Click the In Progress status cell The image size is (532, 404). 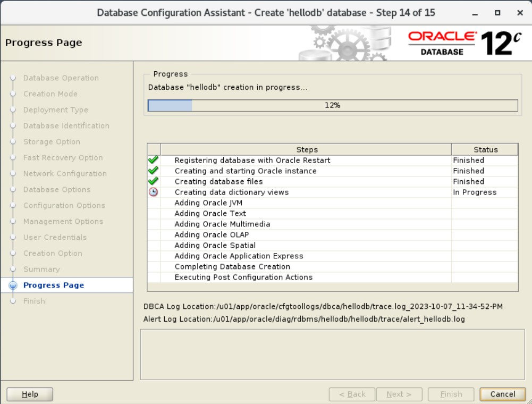[x=485, y=192]
